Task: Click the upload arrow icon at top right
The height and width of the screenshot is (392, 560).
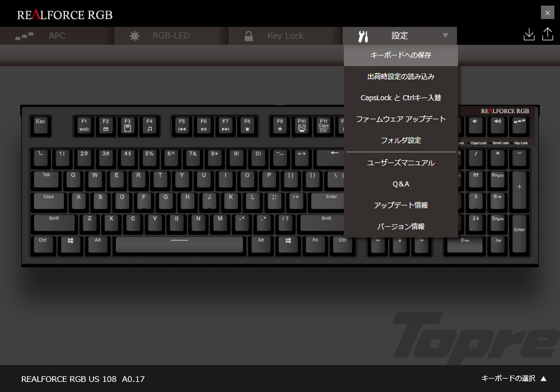Action: click(548, 34)
